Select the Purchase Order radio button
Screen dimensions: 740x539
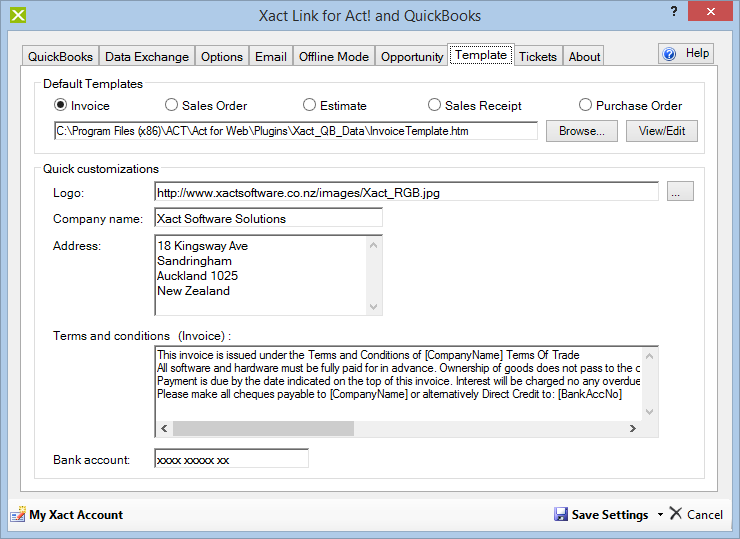(x=585, y=105)
